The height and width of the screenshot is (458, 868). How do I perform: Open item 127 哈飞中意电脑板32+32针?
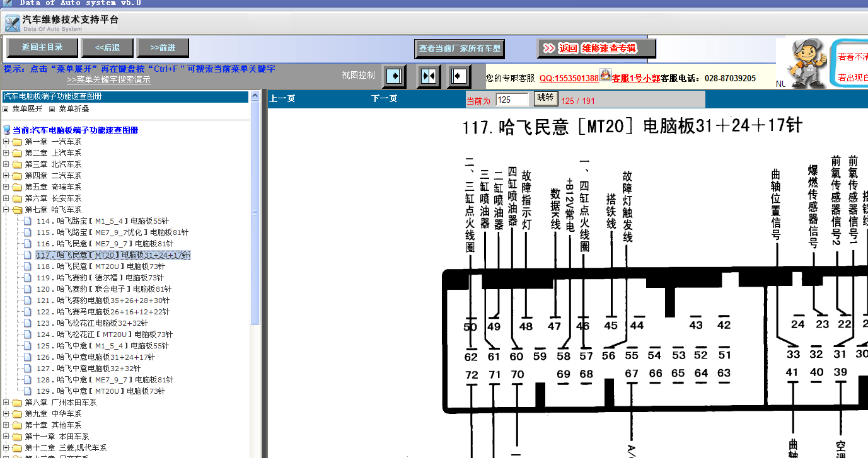click(x=88, y=369)
